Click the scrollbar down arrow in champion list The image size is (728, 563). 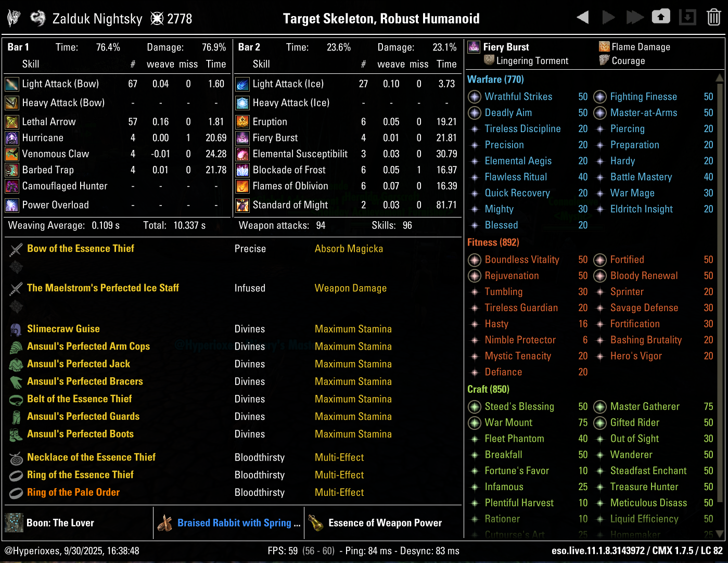click(x=720, y=533)
